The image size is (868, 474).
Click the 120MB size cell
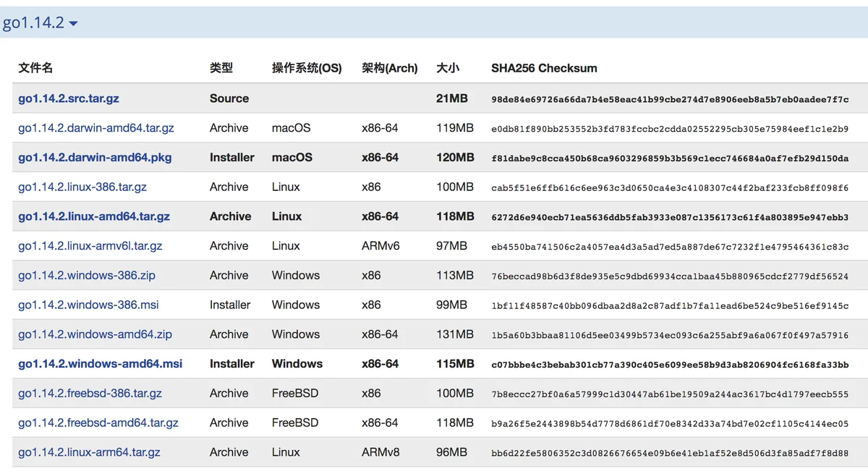pyautogui.click(x=455, y=157)
